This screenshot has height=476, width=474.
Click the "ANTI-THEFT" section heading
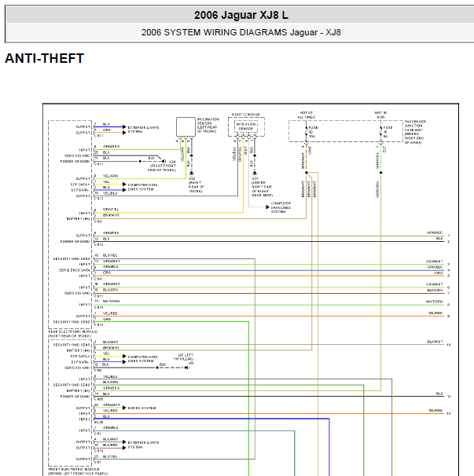tap(44, 58)
